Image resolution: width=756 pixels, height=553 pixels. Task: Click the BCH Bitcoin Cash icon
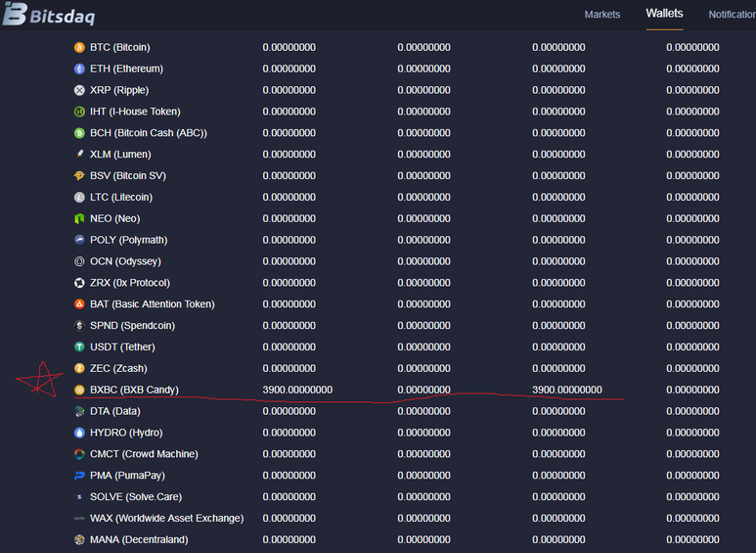click(x=79, y=133)
